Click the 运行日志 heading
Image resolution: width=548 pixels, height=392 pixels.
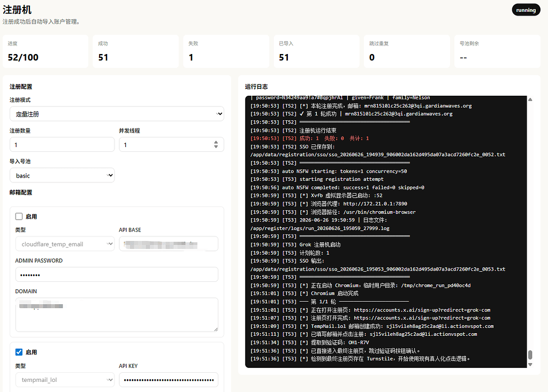[256, 87]
